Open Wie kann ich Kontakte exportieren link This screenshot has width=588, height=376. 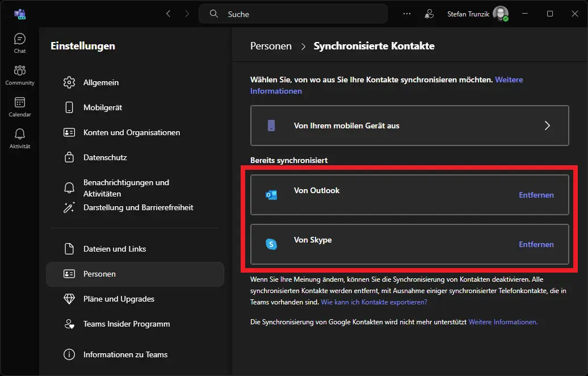click(374, 302)
